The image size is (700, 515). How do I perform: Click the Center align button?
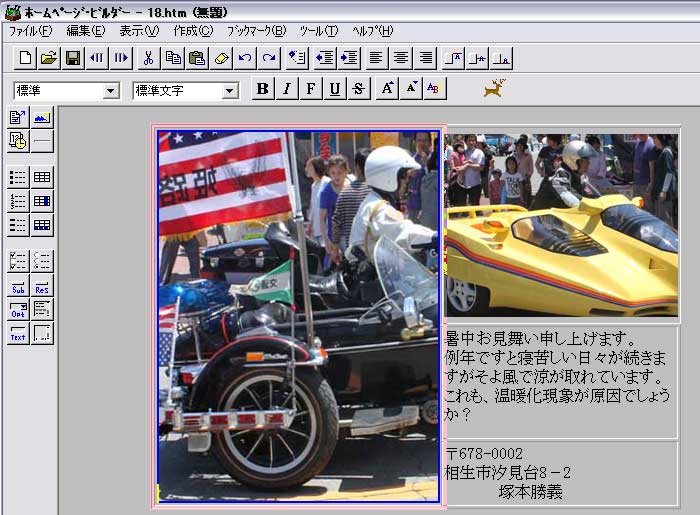coord(401,58)
